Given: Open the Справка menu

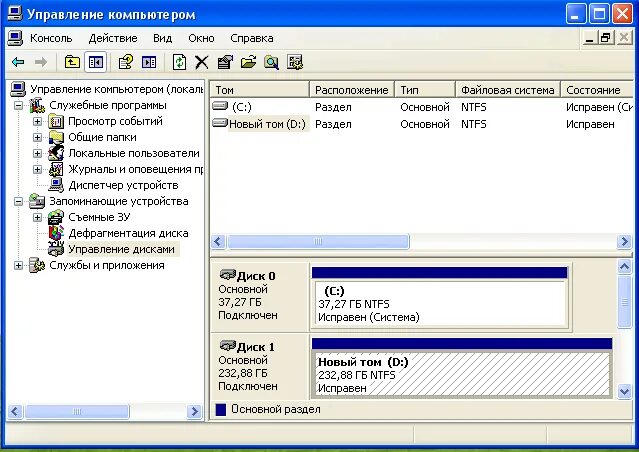Looking at the screenshot, I should (x=251, y=38).
